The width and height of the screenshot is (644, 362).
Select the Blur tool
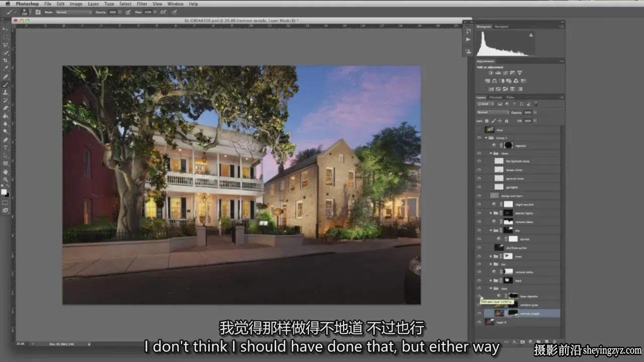click(x=6, y=124)
